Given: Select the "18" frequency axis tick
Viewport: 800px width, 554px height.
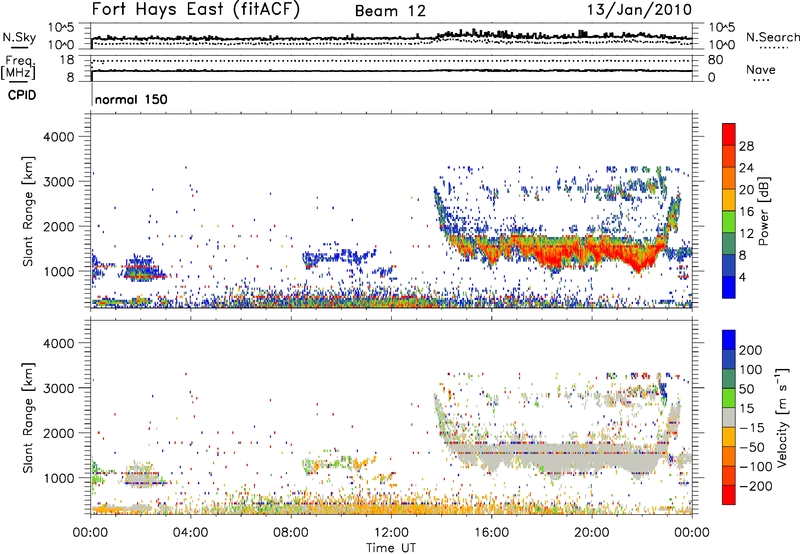Looking at the screenshot, I should (67, 60).
